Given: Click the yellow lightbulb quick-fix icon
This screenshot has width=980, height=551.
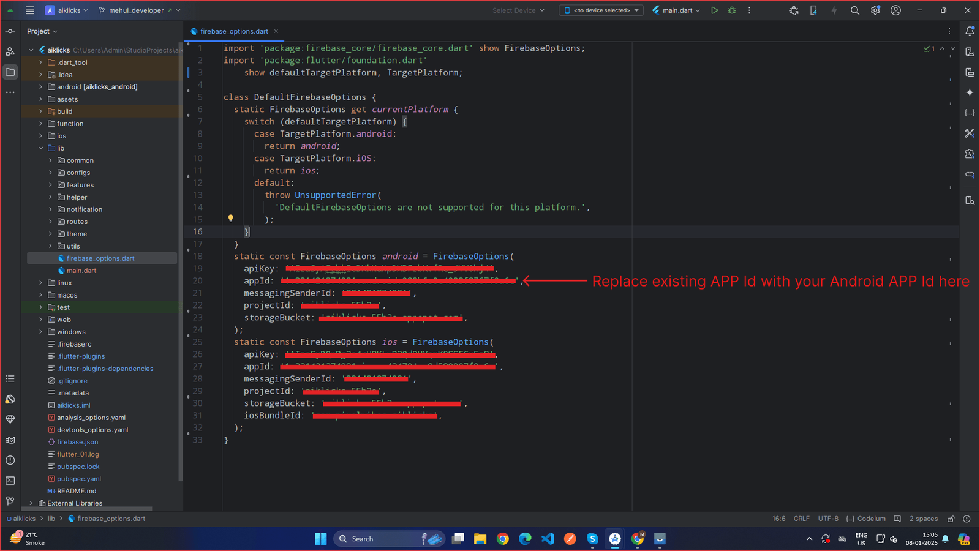Looking at the screenshot, I should 230,219.
